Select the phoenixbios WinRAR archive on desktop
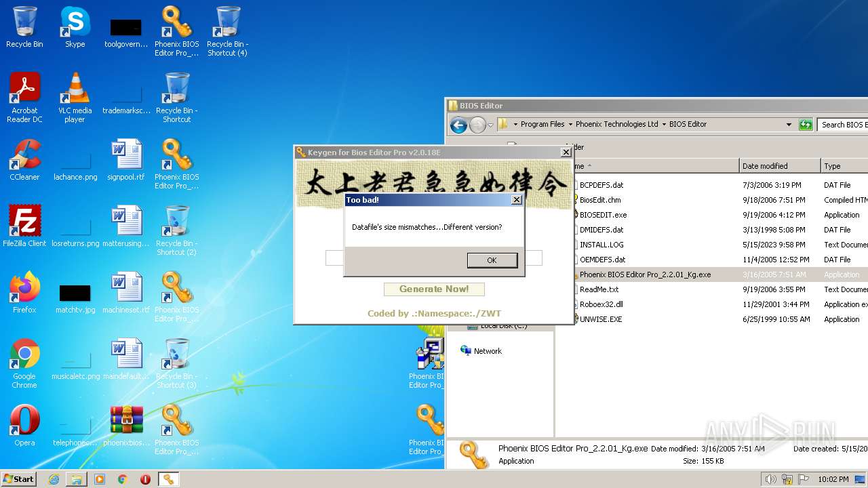Viewport: 868px width, 488px height. [x=126, y=426]
